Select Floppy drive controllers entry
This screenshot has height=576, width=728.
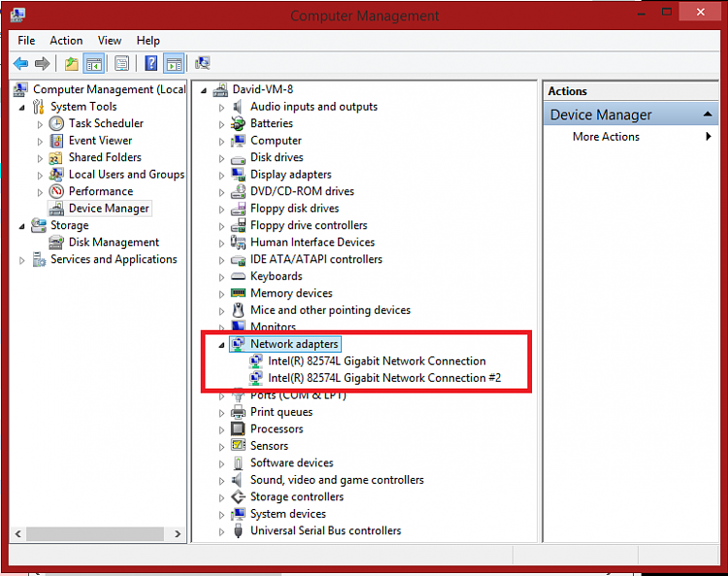(x=309, y=225)
